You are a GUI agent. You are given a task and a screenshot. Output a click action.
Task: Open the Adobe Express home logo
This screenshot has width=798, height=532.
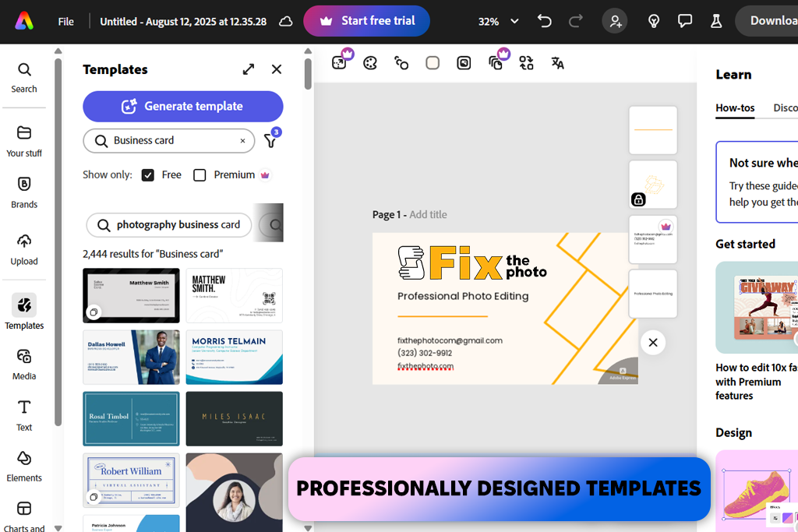click(24, 21)
